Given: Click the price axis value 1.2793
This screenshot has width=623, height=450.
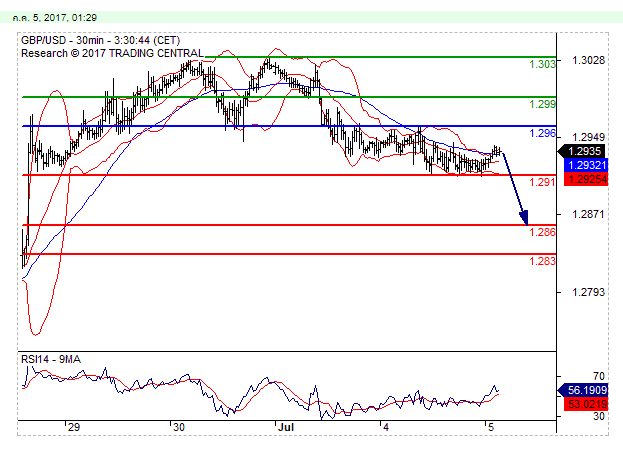Looking at the screenshot, I should (x=588, y=292).
